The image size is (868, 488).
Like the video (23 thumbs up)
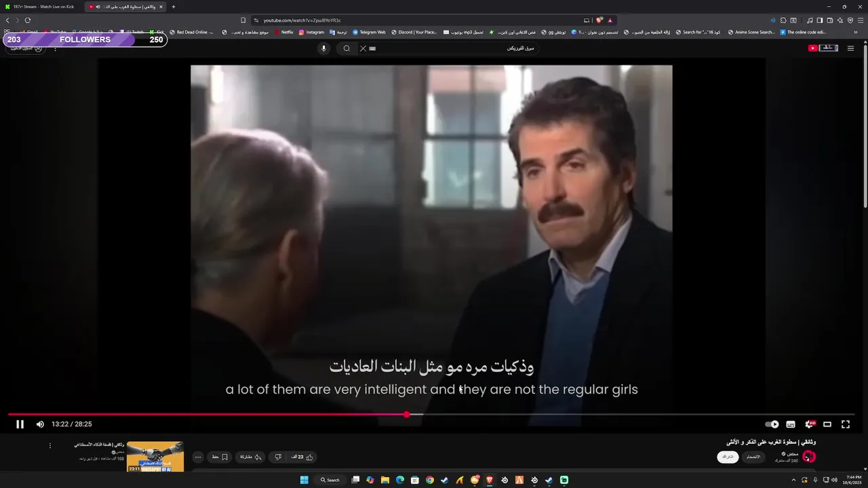tap(302, 457)
